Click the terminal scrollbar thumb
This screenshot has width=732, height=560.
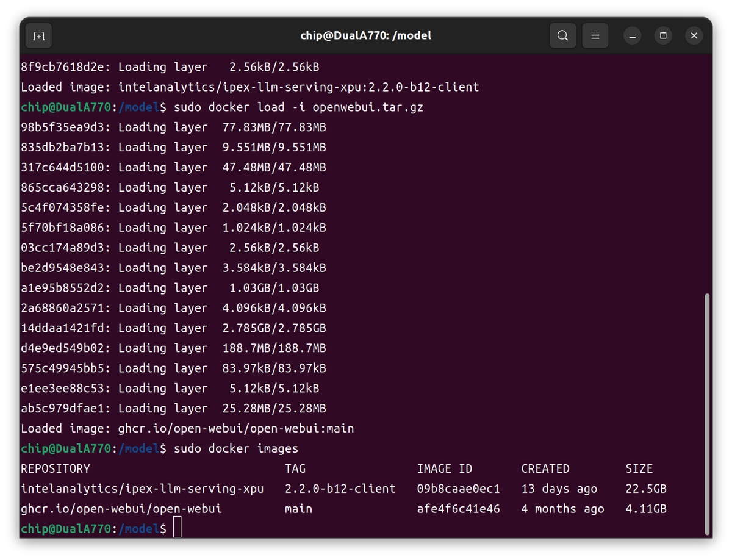707,414
